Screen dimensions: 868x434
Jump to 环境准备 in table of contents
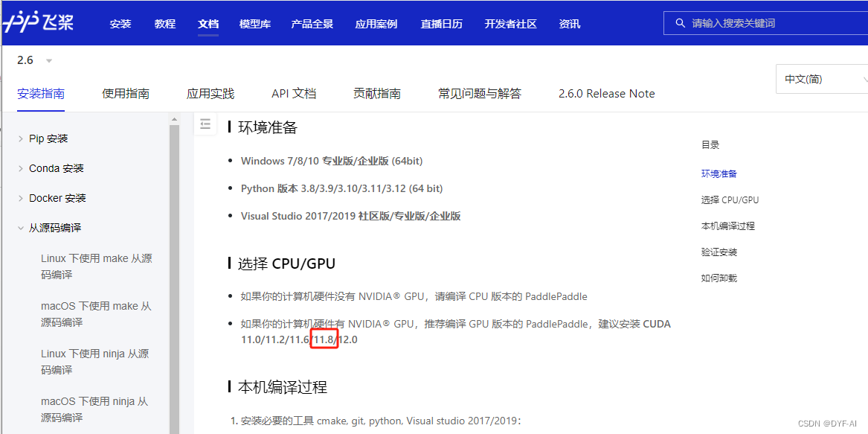point(719,174)
